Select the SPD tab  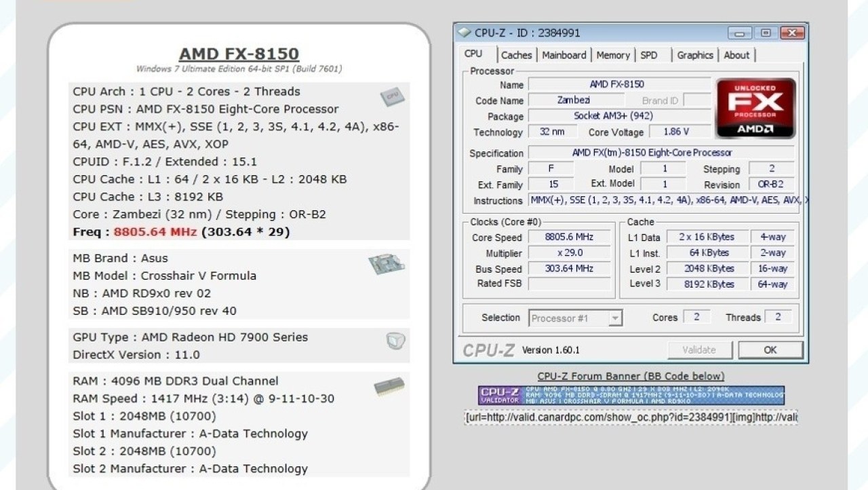tap(649, 56)
